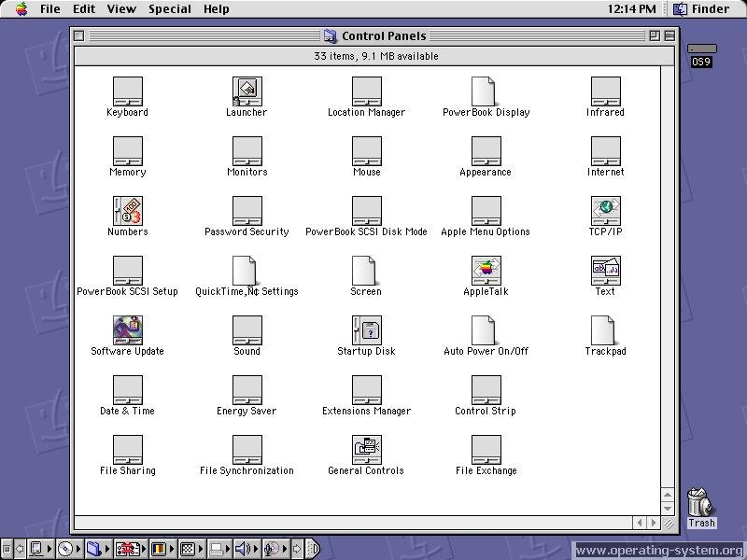Click the Monitors control panel icon

click(x=247, y=151)
